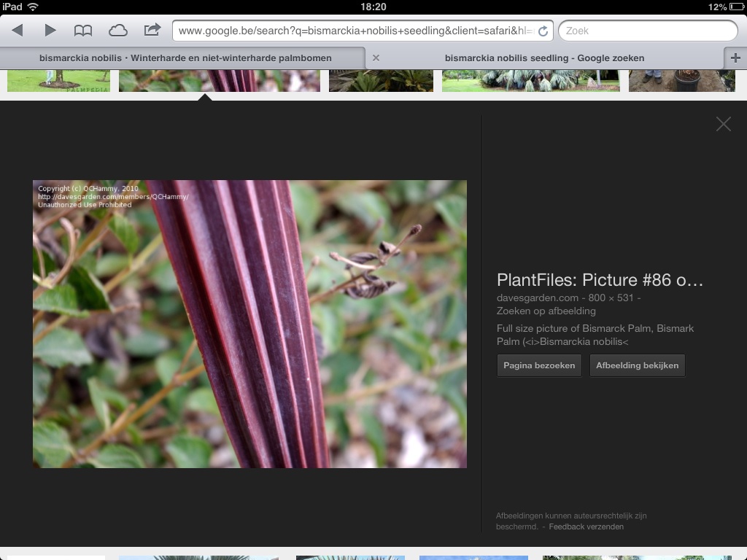The image size is (747, 560).
Task: Click the Pagina bezoeken button
Action: coord(539,365)
